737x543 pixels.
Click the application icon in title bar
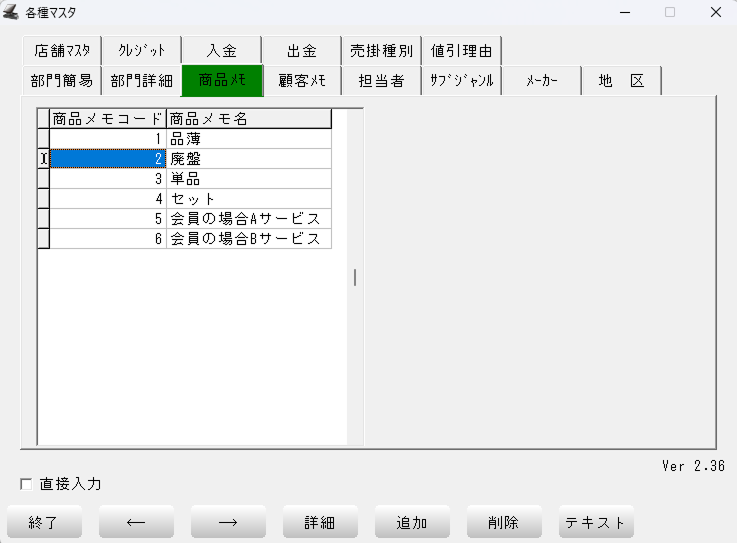click(x=12, y=12)
